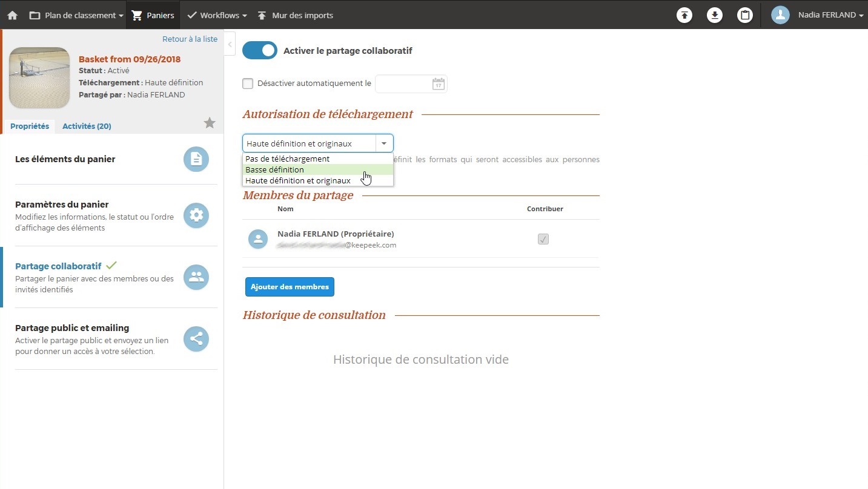Open the basket thumbnail image
The height and width of the screenshot is (489, 868).
click(x=39, y=77)
